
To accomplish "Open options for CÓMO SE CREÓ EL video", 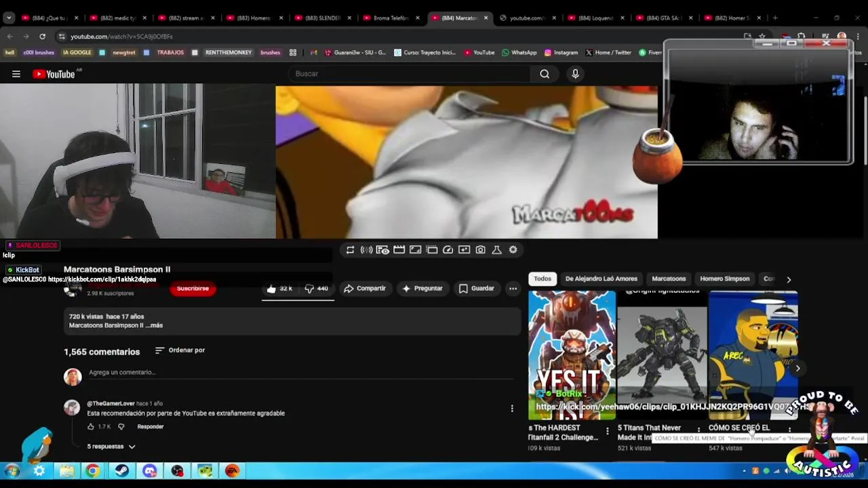I will click(x=789, y=430).
